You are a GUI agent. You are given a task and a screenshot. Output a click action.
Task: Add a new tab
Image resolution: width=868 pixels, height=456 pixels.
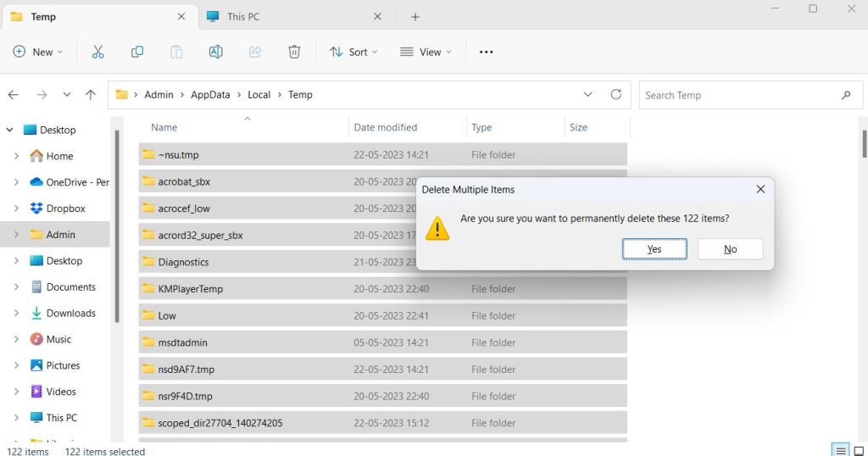coord(415,17)
